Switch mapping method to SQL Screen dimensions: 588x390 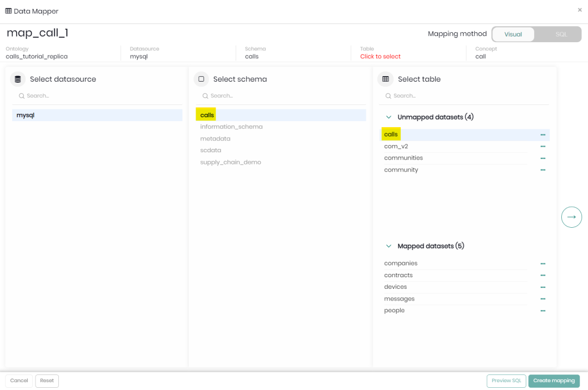tap(561, 34)
